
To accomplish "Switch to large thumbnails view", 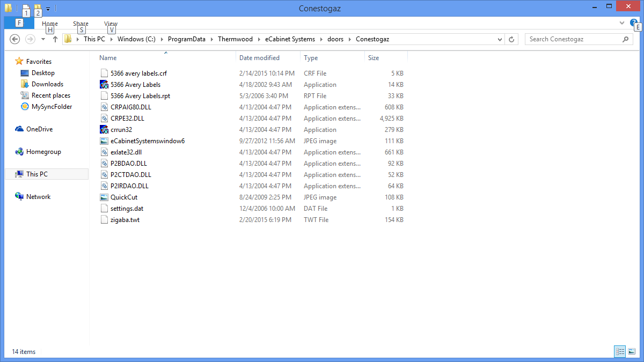I will point(632,351).
